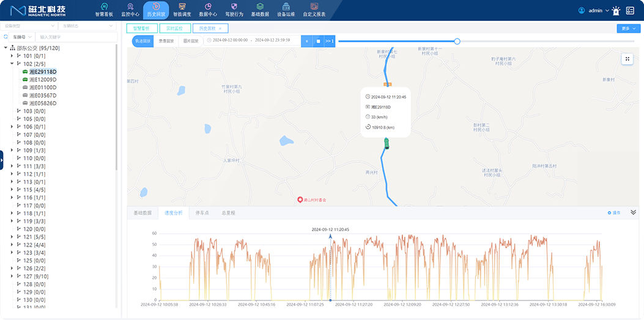Change playback speed with the >>1 button
This screenshot has height=320, width=644.
pyautogui.click(x=330, y=40)
